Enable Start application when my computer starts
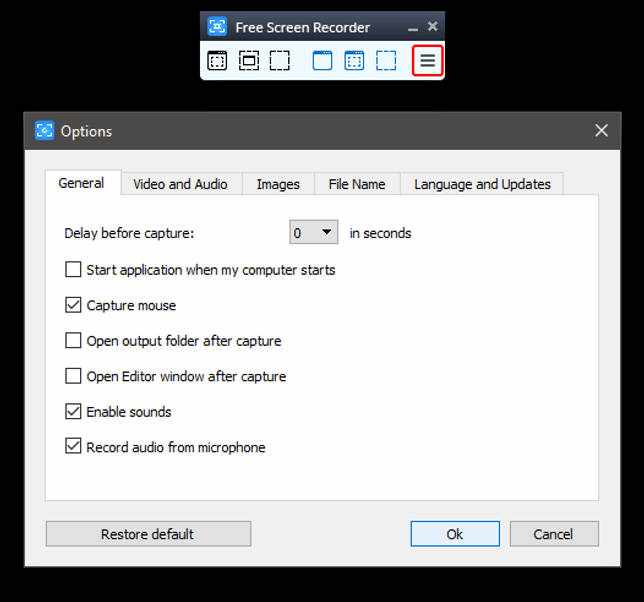Image resolution: width=644 pixels, height=602 pixels. click(x=73, y=270)
